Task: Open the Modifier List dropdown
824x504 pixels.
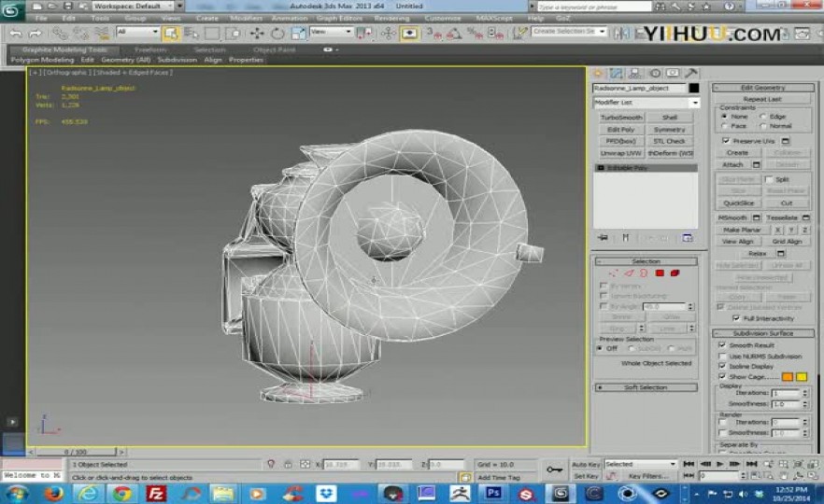Action: click(646, 103)
